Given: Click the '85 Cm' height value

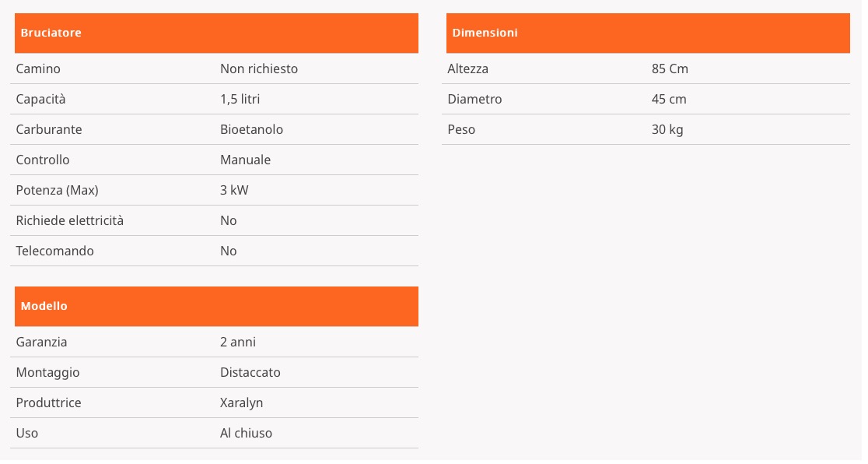Looking at the screenshot, I should (x=670, y=69).
